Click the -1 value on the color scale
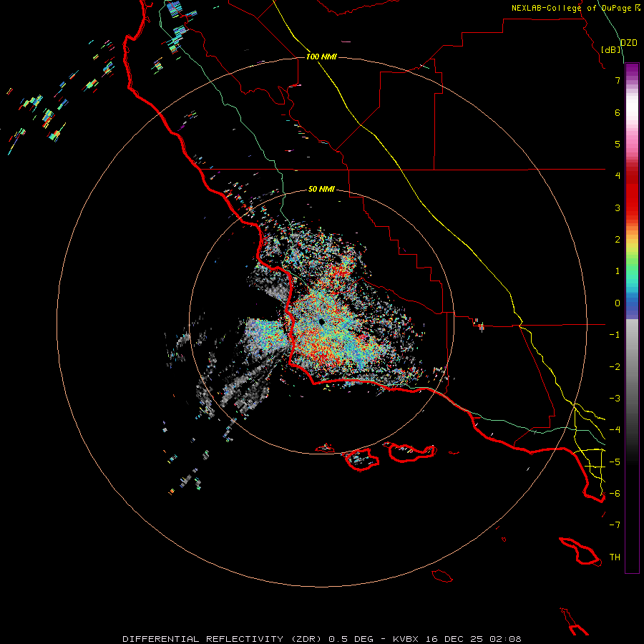Image resolution: width=644 pixels, height=644 pixels. tap(615, 335)
